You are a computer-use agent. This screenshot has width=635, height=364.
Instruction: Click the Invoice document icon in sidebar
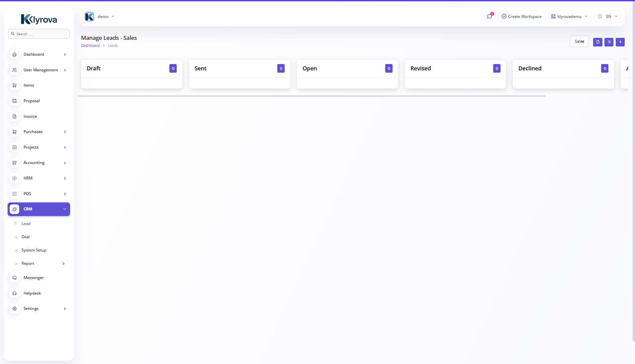(15, 116)
